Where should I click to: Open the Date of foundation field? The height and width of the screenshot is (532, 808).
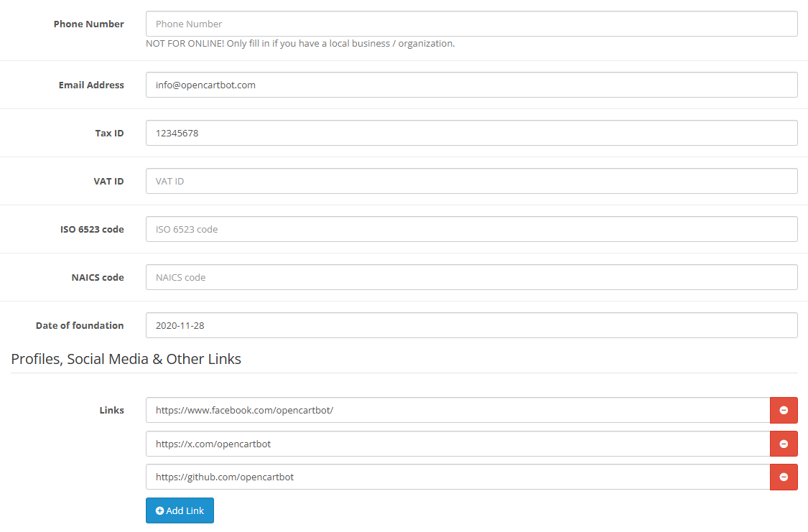click(x=471, y=325)
